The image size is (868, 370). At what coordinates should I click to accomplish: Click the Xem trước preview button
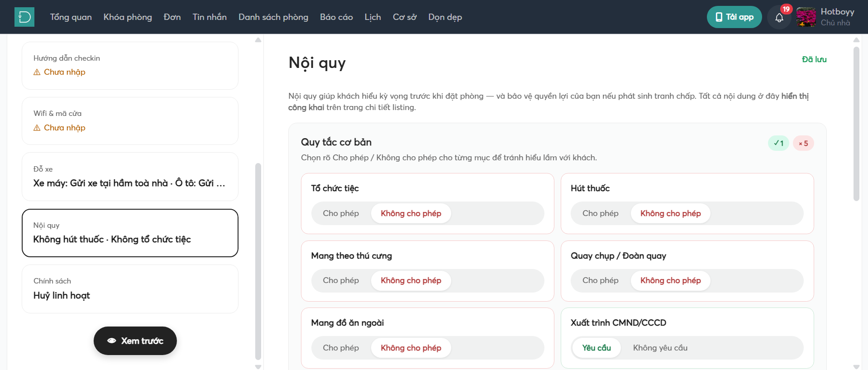click(135, 341)
